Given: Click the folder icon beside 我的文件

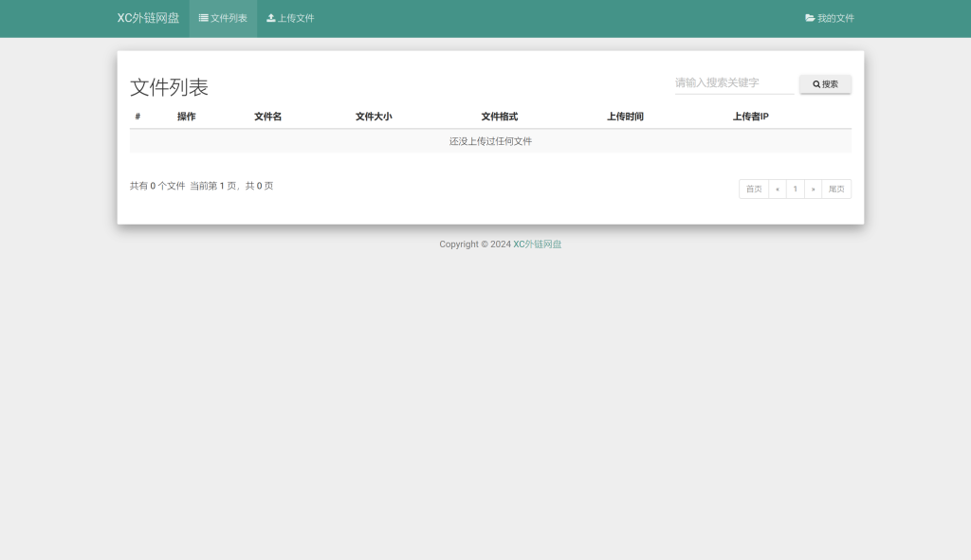Looking at the screenshot, I should pos(809,17).
